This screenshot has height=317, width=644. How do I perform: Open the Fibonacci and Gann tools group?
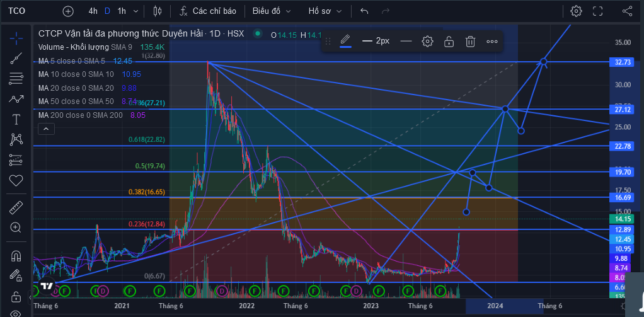point(16,78)
